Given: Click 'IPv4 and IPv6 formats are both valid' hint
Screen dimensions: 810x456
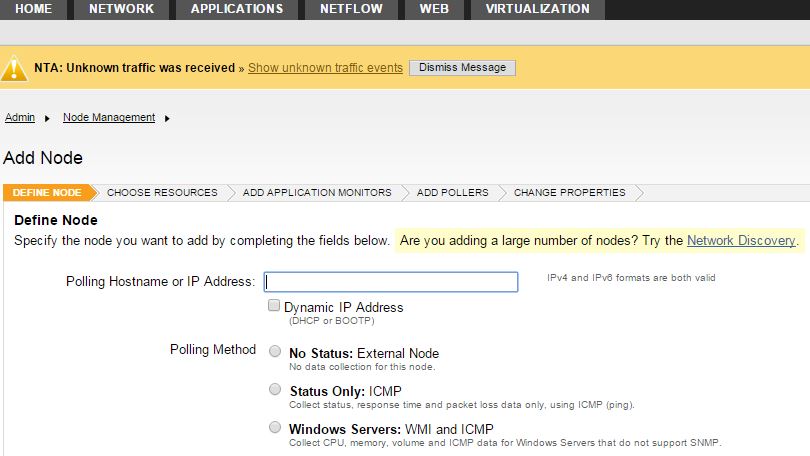Looking at the screenshot, I should coord(631,278).
